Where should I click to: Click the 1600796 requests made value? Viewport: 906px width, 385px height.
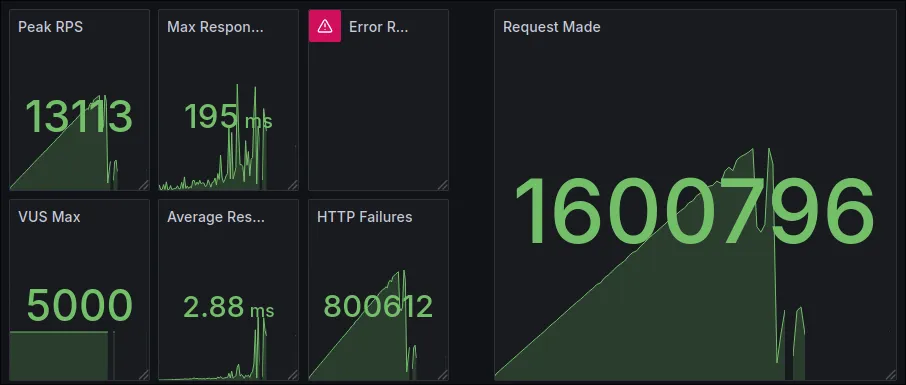point(694,212)
